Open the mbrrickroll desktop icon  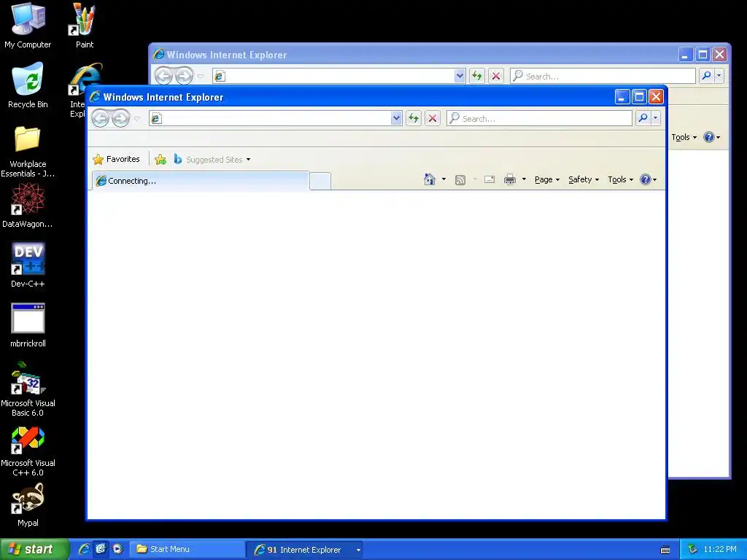(28, 324)
